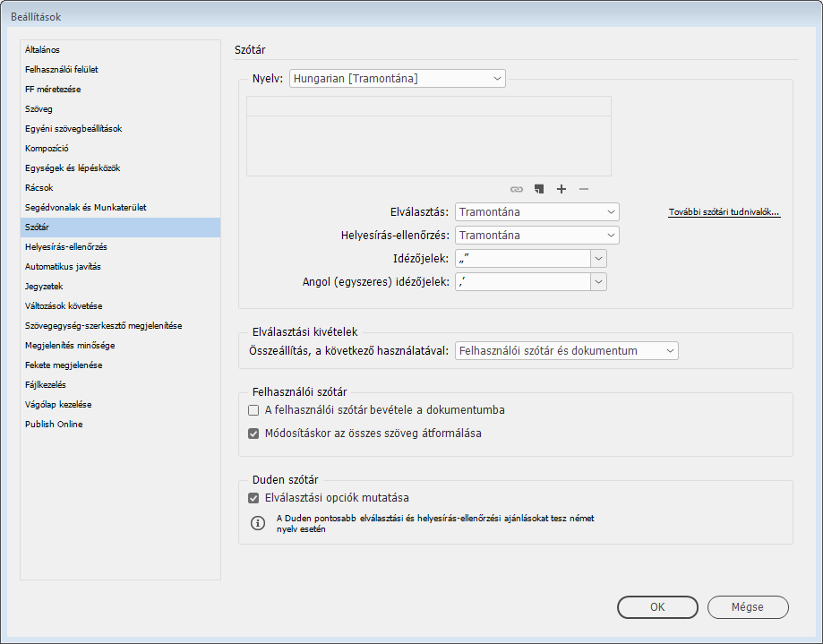Screen dimensions: 823x644
Task: Click the relink user dictionary chain icon
Action: point(516,189)
